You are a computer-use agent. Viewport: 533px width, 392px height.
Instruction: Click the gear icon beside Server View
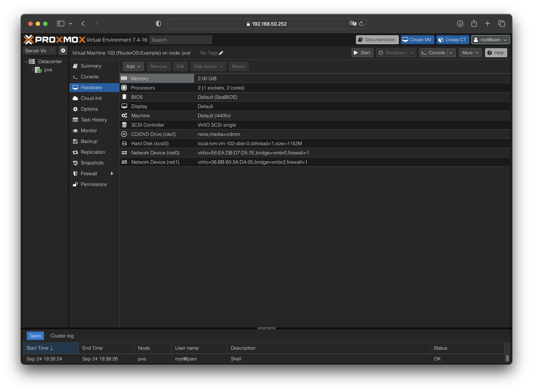coord(63,50)
